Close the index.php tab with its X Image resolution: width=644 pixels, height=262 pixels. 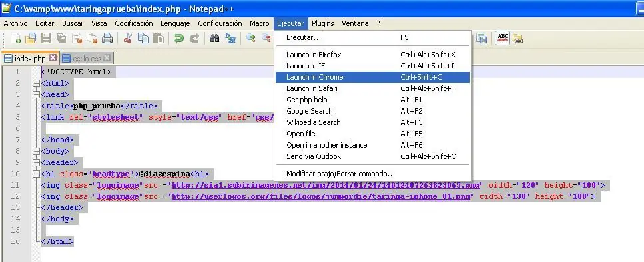[x=53, y=58]
